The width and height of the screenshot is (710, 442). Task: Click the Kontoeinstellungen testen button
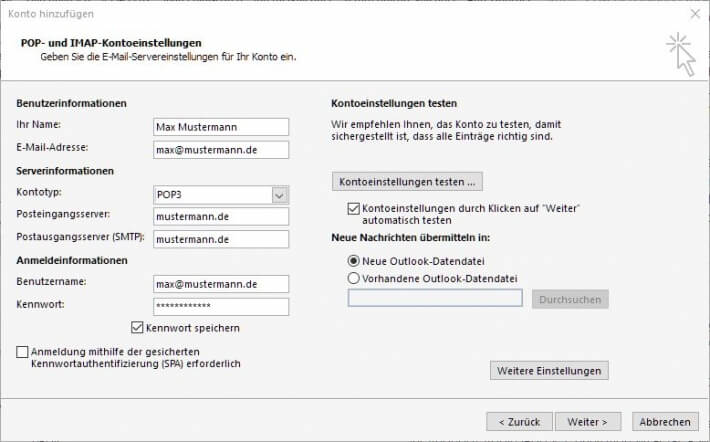pyautogui.click(x=407, y=182)
